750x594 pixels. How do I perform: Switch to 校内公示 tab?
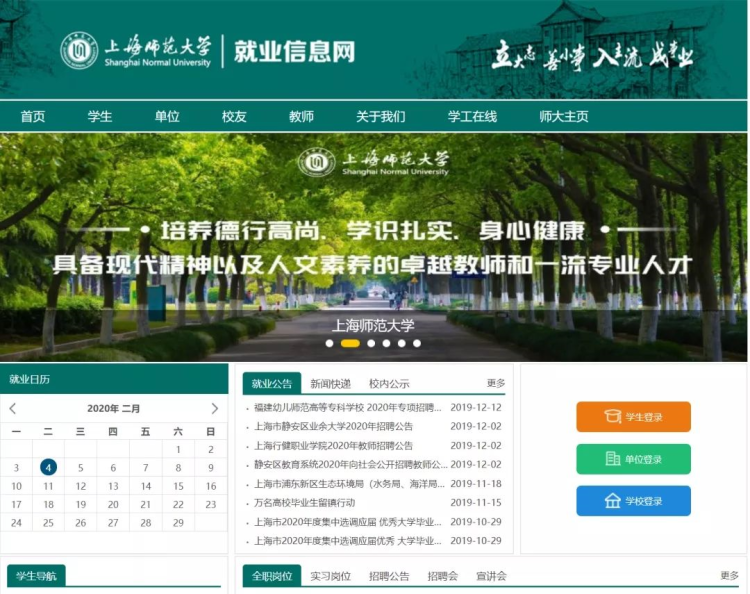tap(389, 384)
